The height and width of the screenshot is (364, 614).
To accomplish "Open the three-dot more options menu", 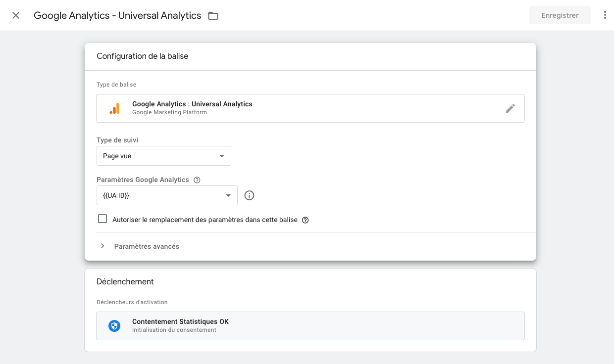I will pos(605,15).
